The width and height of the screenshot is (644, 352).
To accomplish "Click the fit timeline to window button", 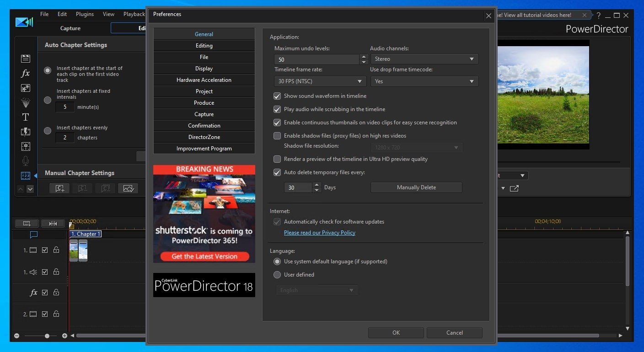I will click(x=53, y=224).
